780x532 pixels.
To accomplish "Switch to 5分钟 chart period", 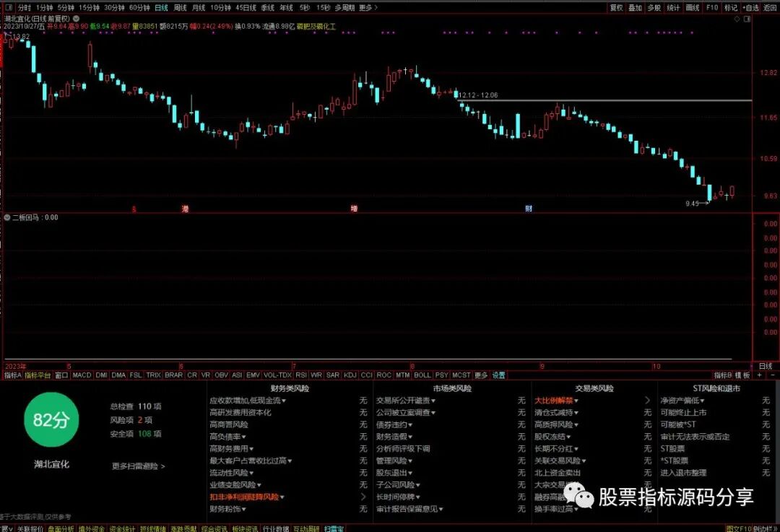I will point(66,7).
